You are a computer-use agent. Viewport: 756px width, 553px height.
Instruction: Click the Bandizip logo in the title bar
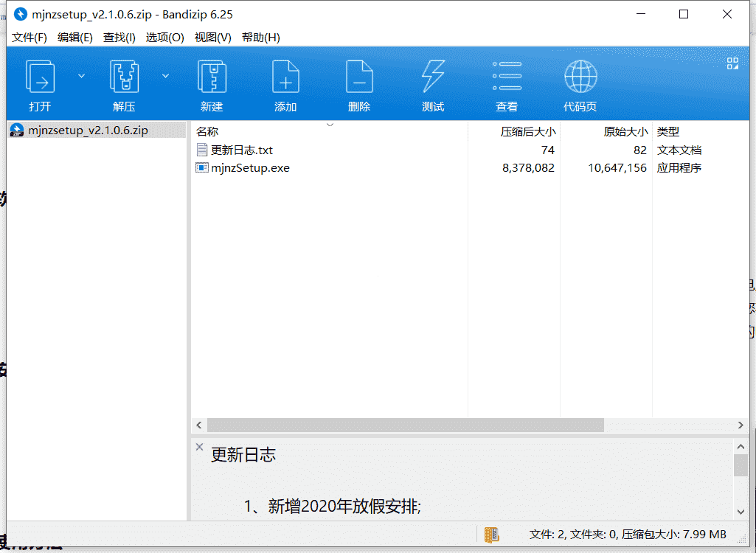tap(20, 15)
